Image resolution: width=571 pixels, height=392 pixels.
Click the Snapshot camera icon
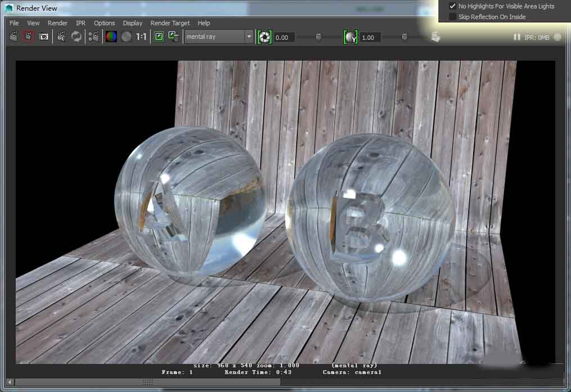[x=44, y=37]
